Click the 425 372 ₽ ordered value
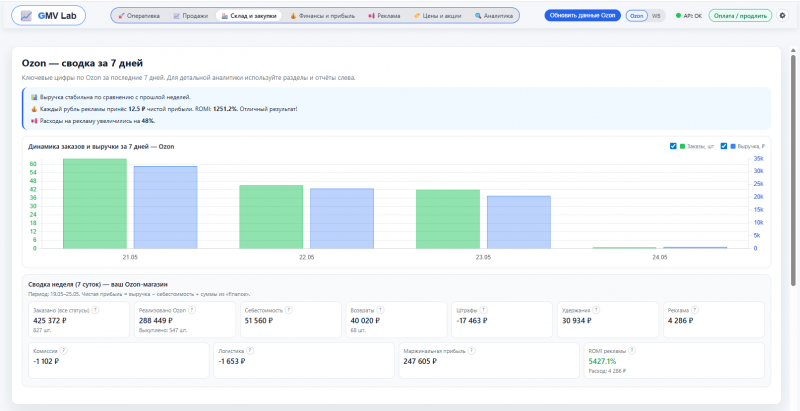Screen dimensions: 800x411 tap(50, 321)
